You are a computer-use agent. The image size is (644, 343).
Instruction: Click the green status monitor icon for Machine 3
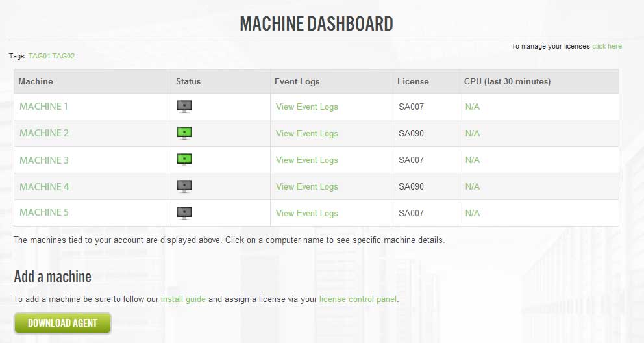(x=184, y=160)
